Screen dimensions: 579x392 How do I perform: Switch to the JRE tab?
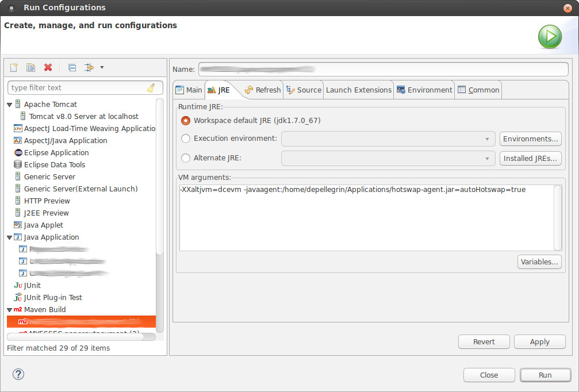pyautogui.click(x=219, y=90)
